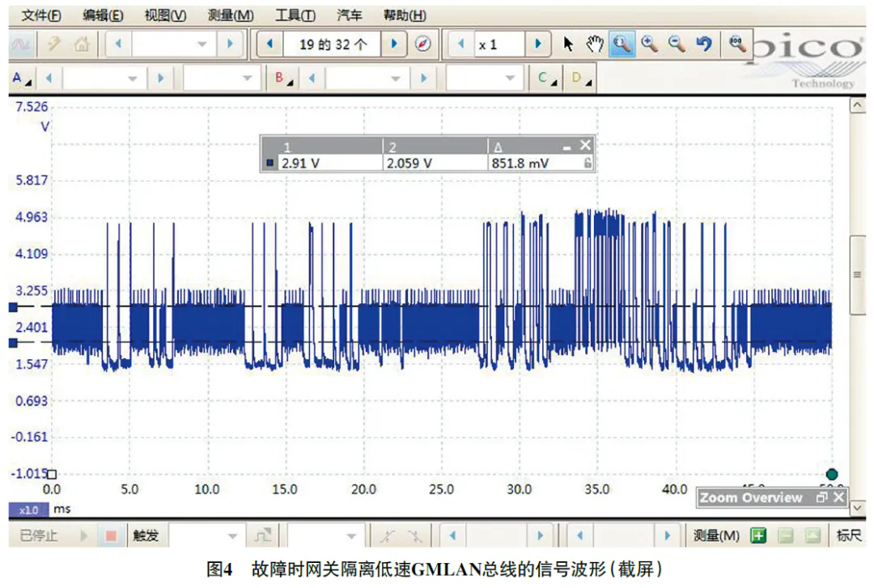Close the Zoom Overview window
The height and width of the screenshot is (588, 874).
[839, 497]
